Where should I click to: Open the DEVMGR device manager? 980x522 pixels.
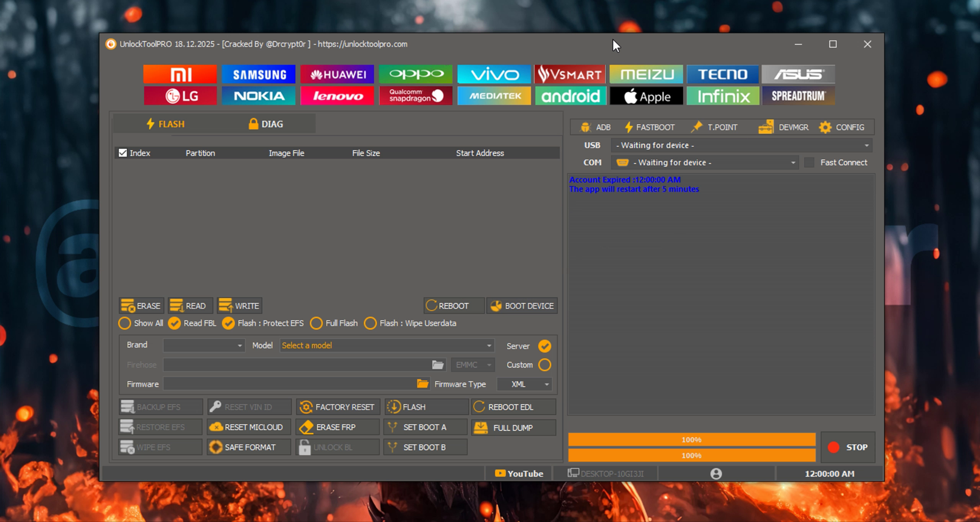pyautogui.click(x=784, y=127)
